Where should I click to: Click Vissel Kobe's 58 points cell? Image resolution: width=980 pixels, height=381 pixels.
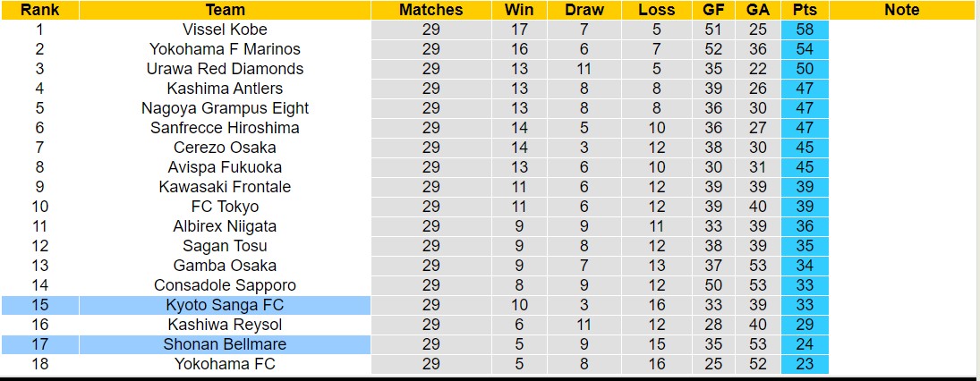804,30
